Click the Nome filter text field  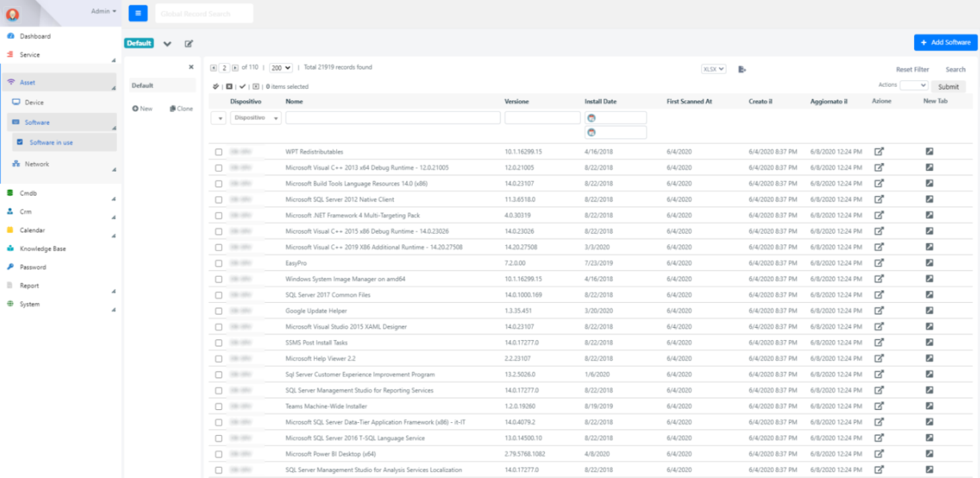[x=393, y=118]
